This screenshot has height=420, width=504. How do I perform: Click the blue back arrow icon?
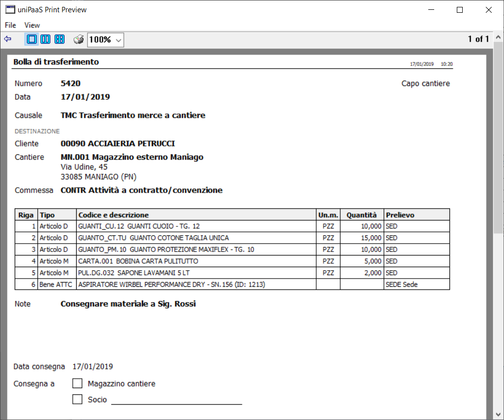coord(8,39)
